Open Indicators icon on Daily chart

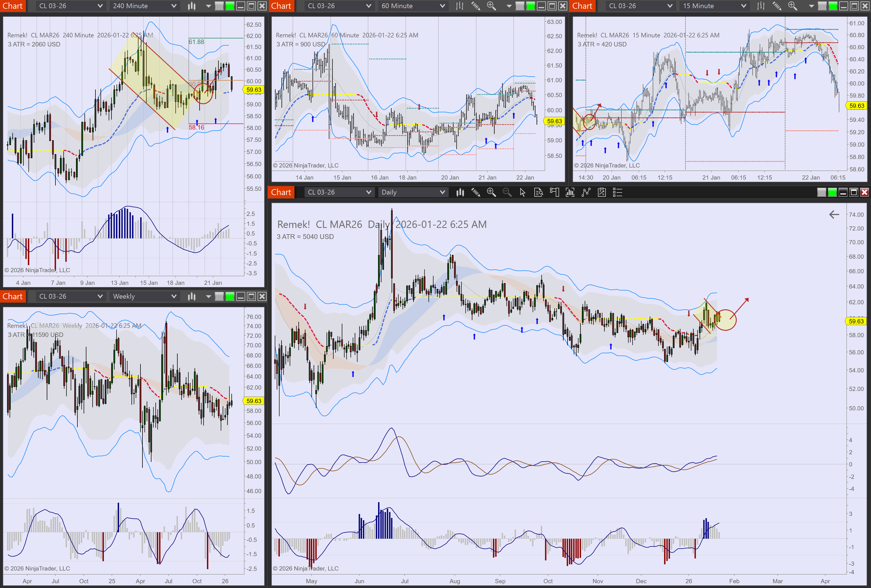pyautogui.click(x=570, y=192)
